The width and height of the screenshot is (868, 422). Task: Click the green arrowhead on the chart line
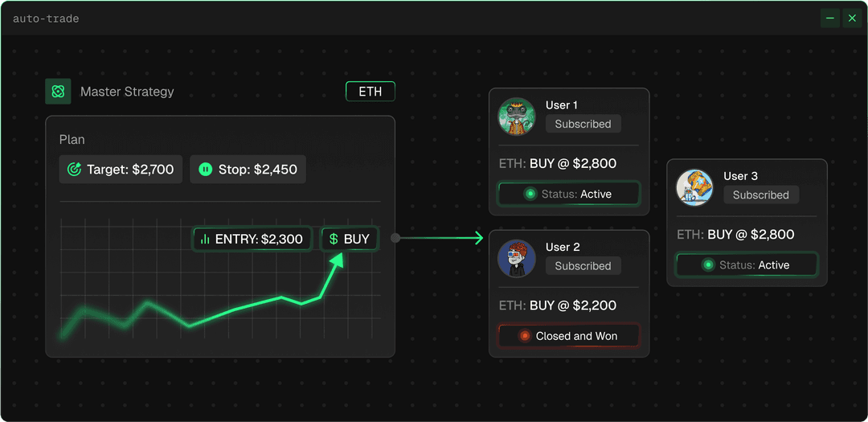338,260
